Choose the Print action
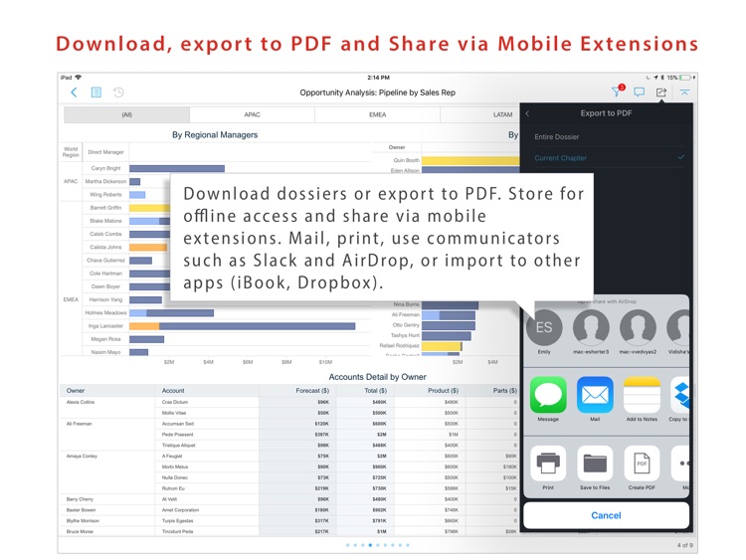Image resolution: width=746 pixels, height=560 pixels. [548, 467]
